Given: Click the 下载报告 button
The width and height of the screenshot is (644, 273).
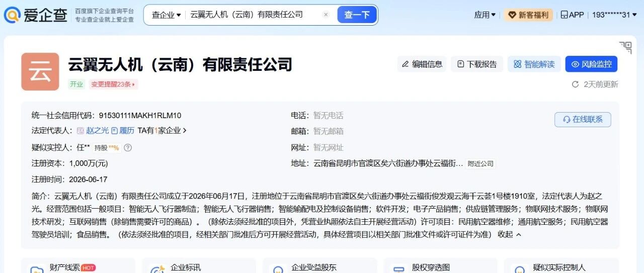Looking at the screenshot, I should coord(477,64).
